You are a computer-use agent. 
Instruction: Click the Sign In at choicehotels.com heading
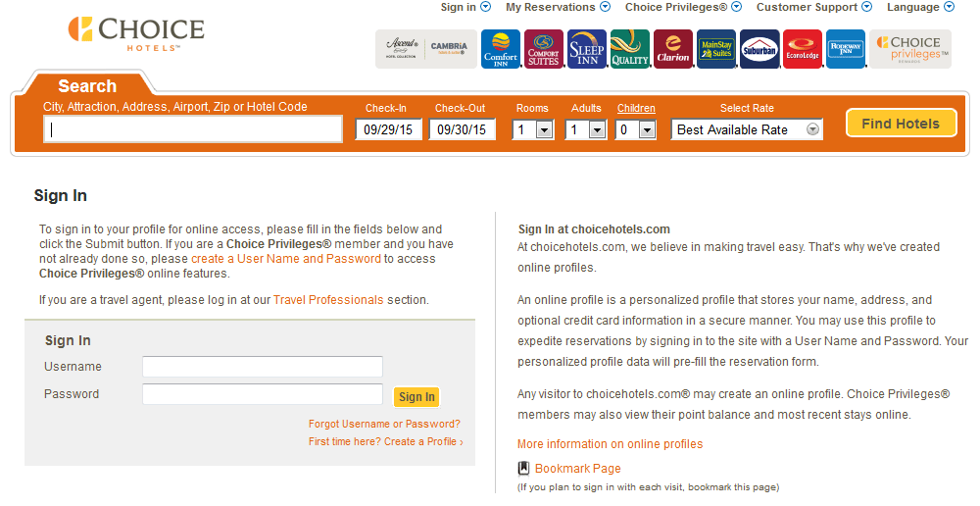[594, 228]
